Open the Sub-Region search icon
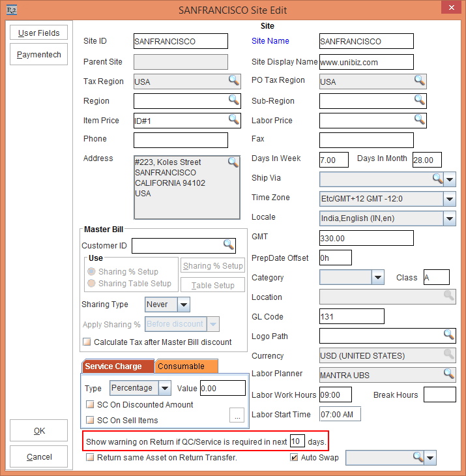 click(420, 100)
